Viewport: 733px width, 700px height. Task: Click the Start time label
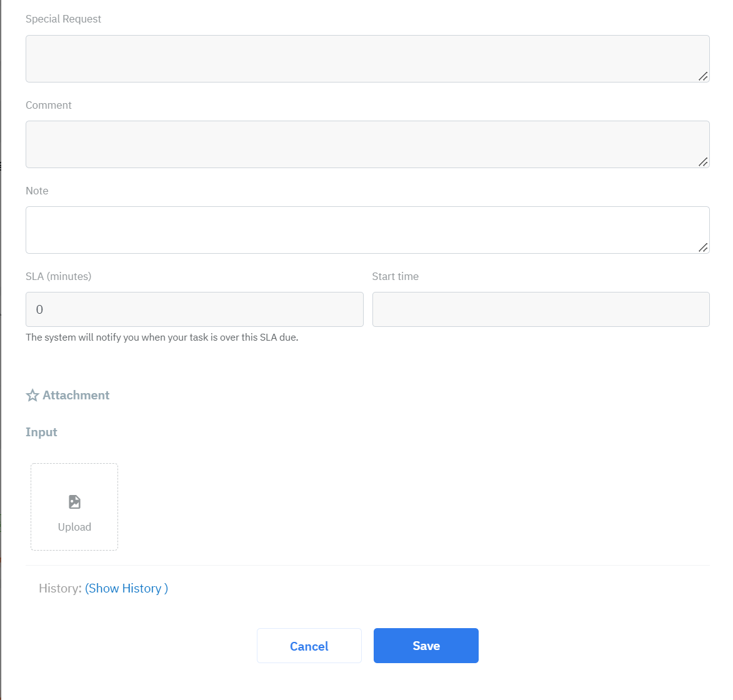[395, 276]
